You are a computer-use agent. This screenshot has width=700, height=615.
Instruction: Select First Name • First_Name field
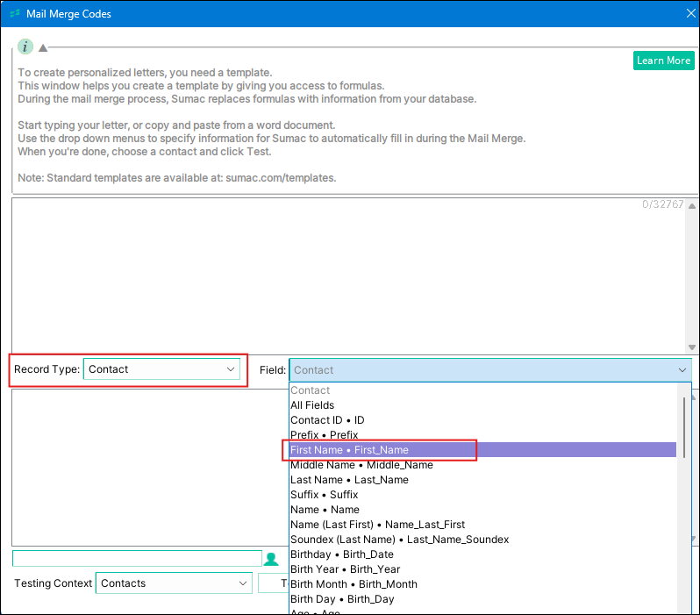349,450
